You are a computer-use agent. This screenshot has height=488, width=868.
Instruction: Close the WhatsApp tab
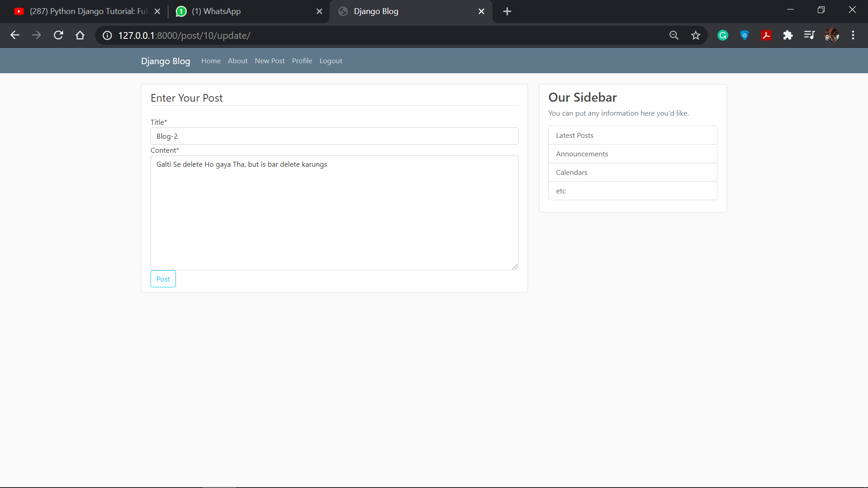320,11
